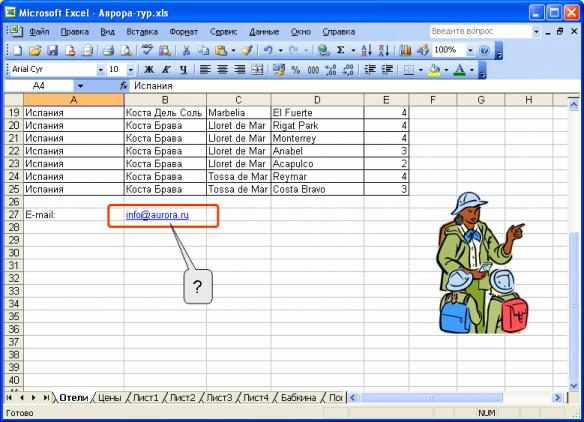Viewport: 584px width, 422px height.
Task: Open Excel Help question mark icon
Action: pos(484,50)
